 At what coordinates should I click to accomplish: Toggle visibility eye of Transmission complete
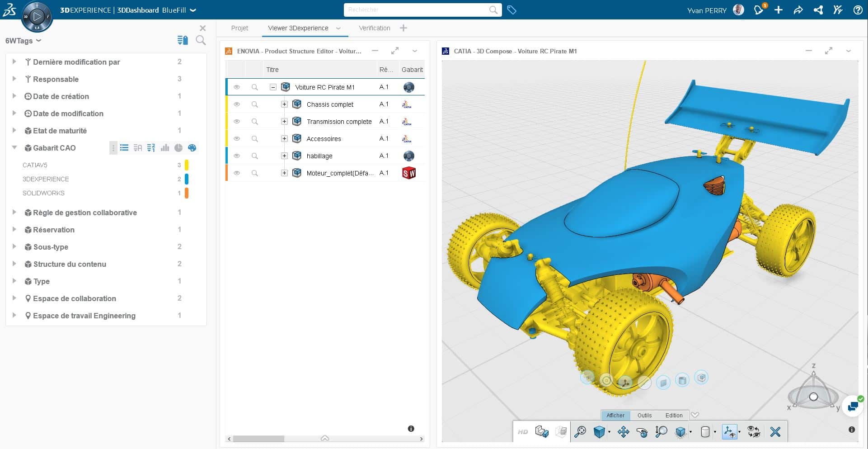pos(237,121)
